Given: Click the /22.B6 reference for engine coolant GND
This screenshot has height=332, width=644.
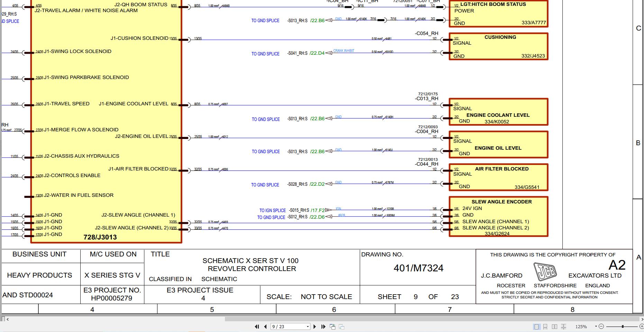Looking at the screenshot, I should tap(317, 119).
